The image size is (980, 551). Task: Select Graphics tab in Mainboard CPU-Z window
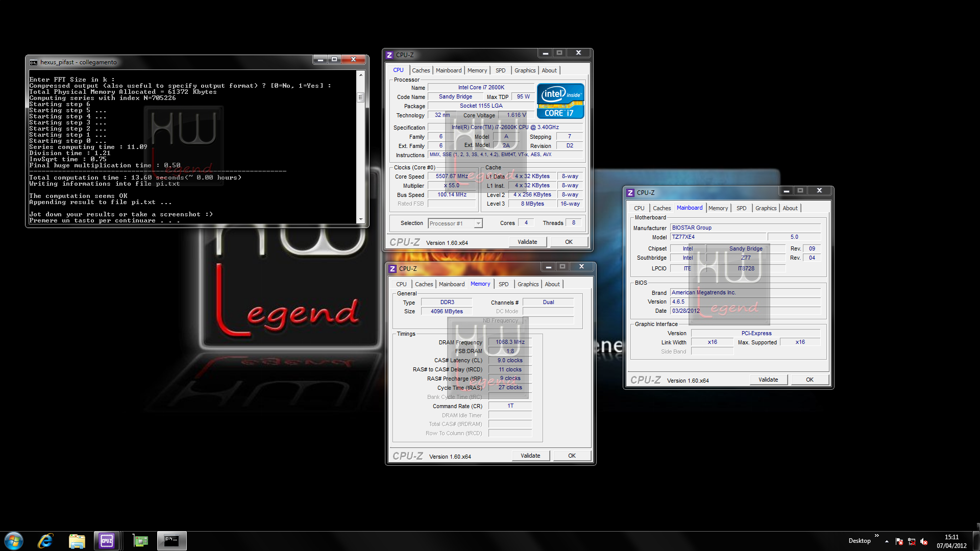click(x=766, y=208)
